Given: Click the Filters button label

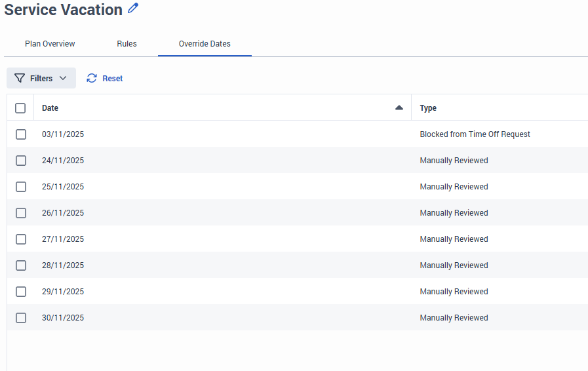Looking at the screenshot, I should pyautogui.click(x=41, y=78).
